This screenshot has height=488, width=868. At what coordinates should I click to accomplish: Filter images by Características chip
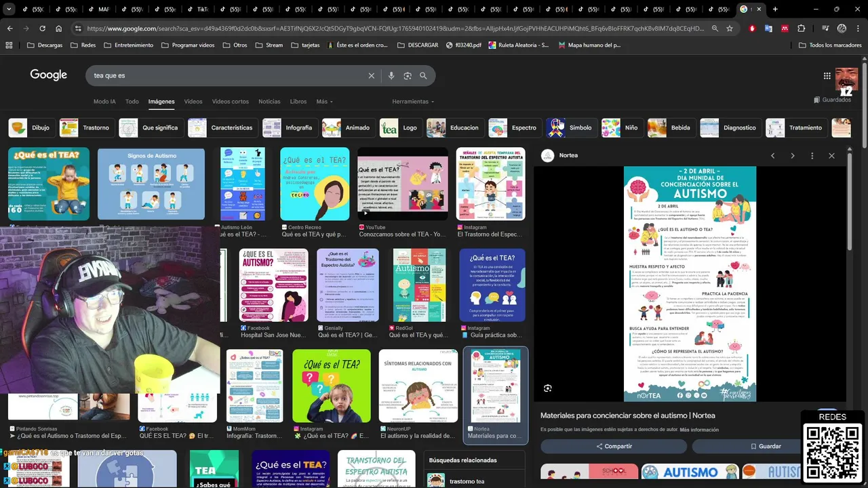222,127
